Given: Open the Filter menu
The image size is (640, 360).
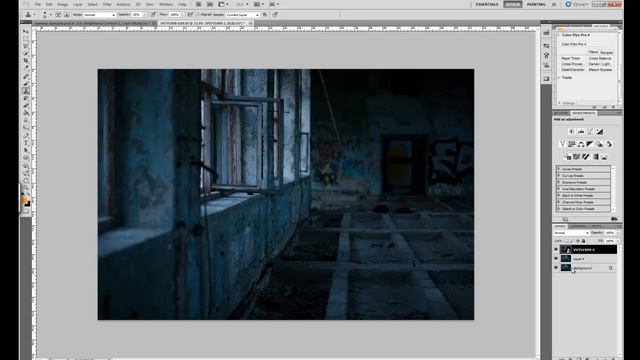Looking at the screenshot, I should click(107, 4).
